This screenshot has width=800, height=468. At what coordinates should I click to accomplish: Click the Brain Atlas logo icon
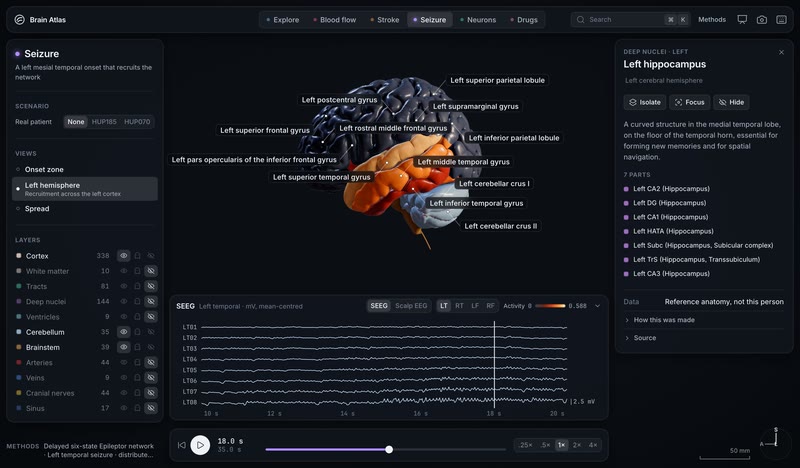click(x=19, y=19)
